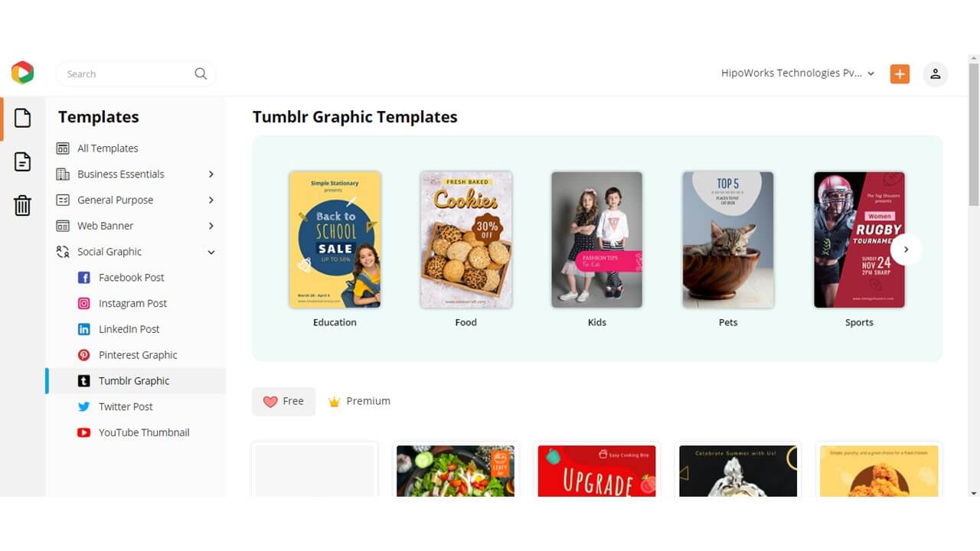Image resolution: width=980 pixels, height=551 pixels.
Task: Click All Templates in the sidebar
Action: tap(107, 148)
